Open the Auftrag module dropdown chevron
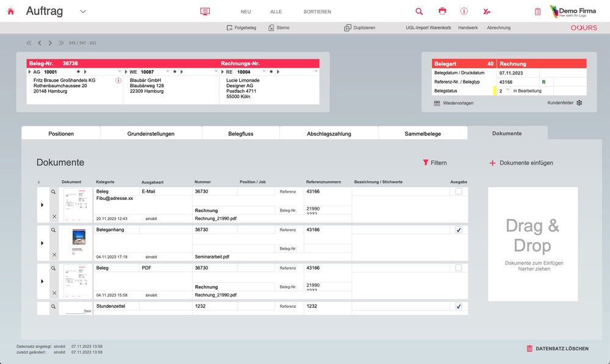This screenshot has height=364, width=610. click(83, 11)
